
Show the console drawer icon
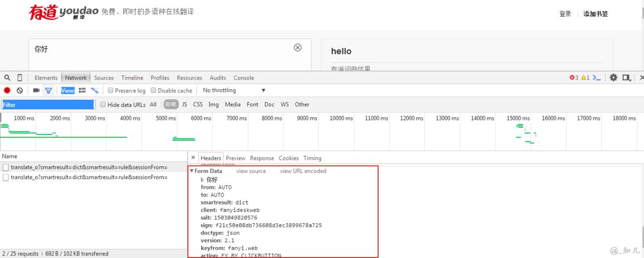(x=597, y=78)
